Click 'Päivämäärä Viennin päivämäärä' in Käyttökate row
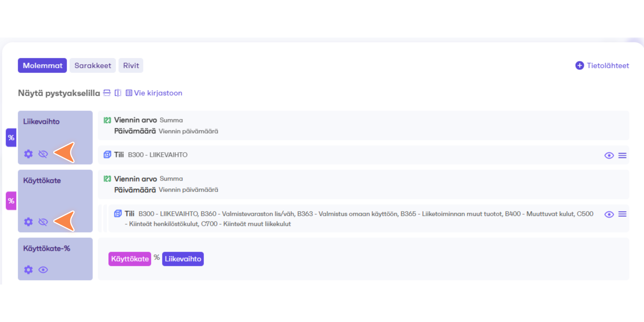The width and height of the screenshot is (644, 322). (166, 190)
